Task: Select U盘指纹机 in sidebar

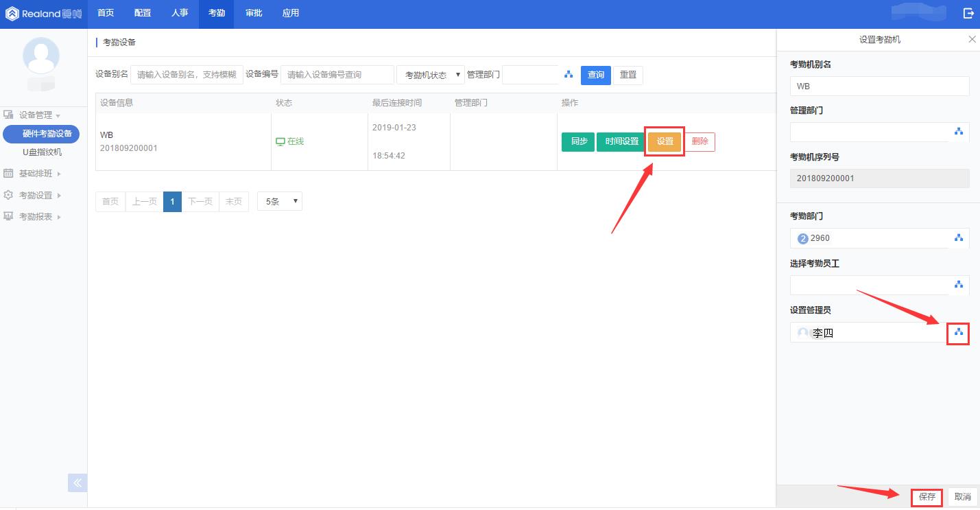Action: tap(42, 152)
